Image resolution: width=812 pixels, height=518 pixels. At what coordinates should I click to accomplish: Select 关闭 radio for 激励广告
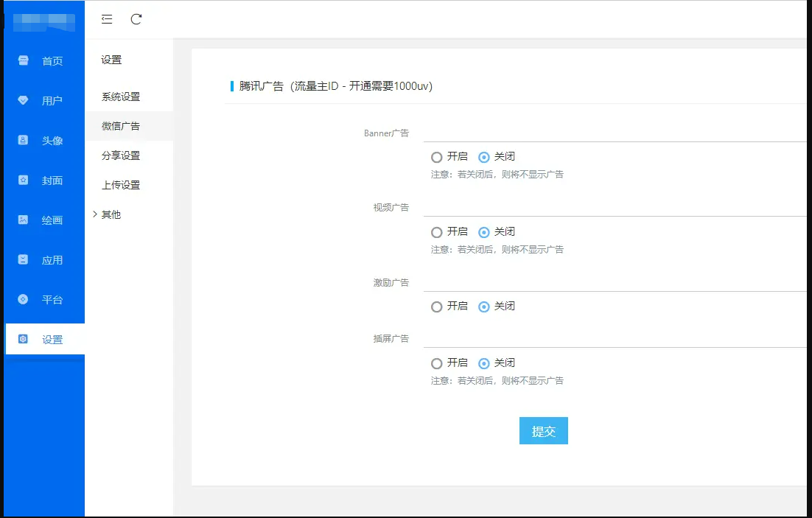(483, 307)
